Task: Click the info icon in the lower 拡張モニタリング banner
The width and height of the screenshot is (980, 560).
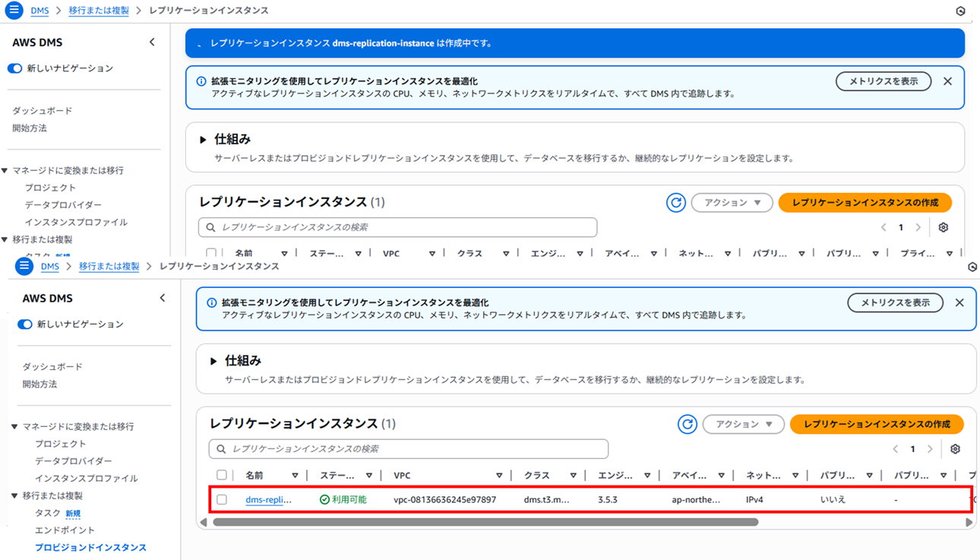Action: (212, 302)
